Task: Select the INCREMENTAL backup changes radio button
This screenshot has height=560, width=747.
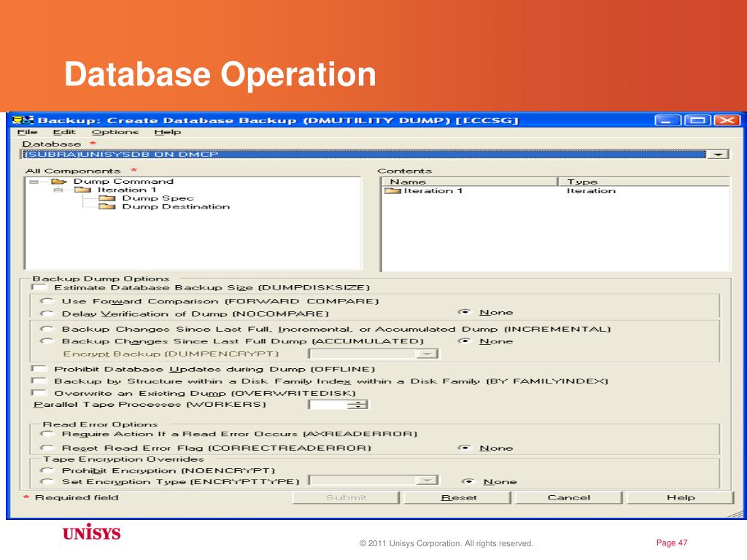Action: 47,329
